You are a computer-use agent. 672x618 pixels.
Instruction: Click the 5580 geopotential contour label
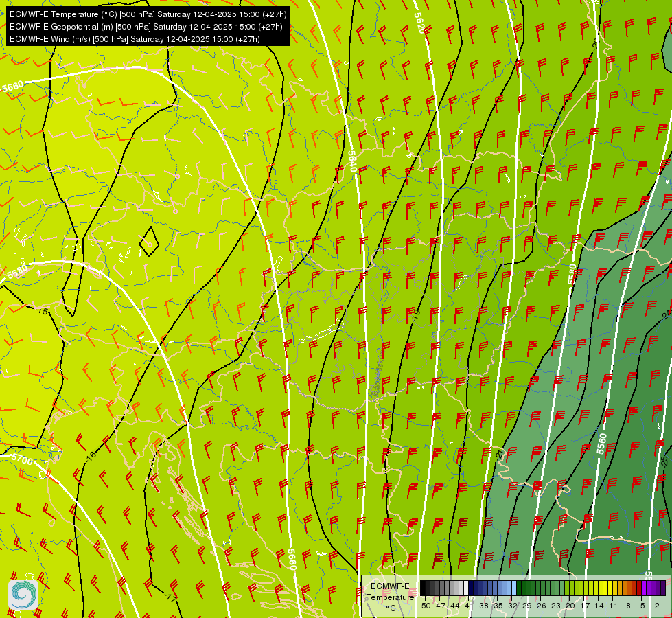pos(572,275)
